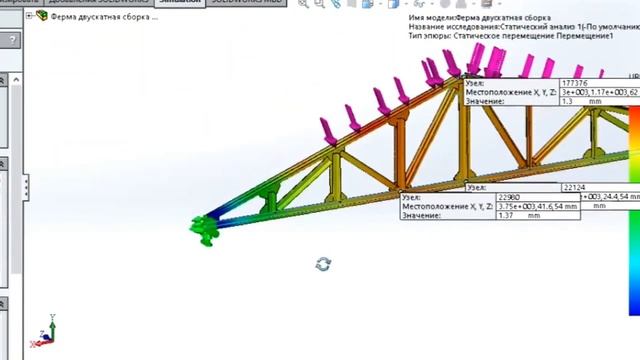Click location value 3.75e+003,41.6,54 mm
Image resolution: width=640 pixels, height=360 pixels.
point(538,207)
